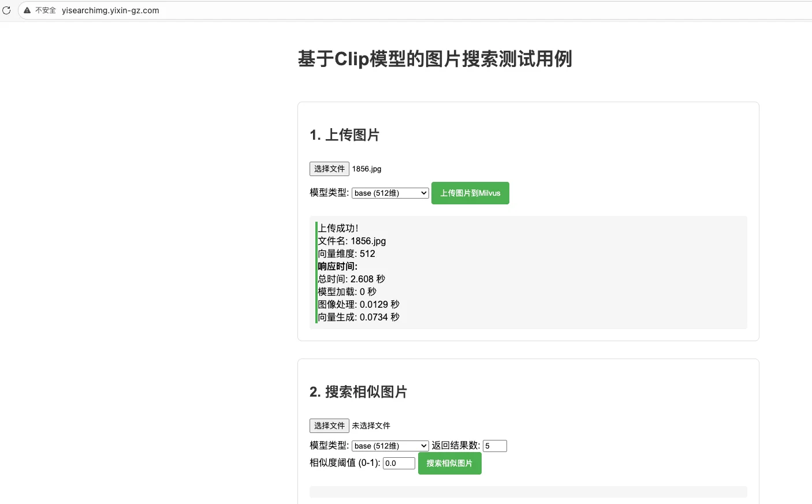Image resolution: width=812 pixels, height=504 pixels.
Task: Click the upload success result panel
Action: click(528, 272)
